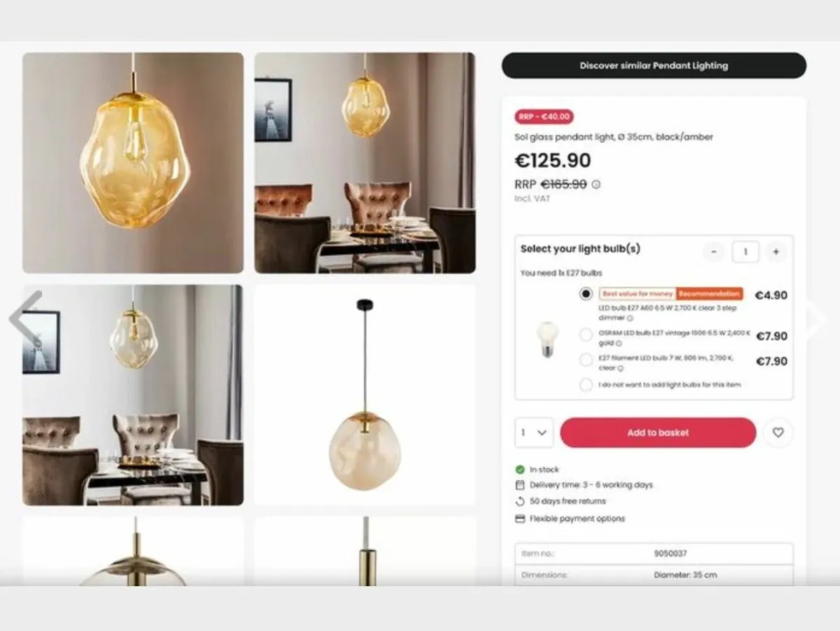Screen dimensions: 840x631
Task: Click the RRP info icon
Action: click(x=596, y=185)
